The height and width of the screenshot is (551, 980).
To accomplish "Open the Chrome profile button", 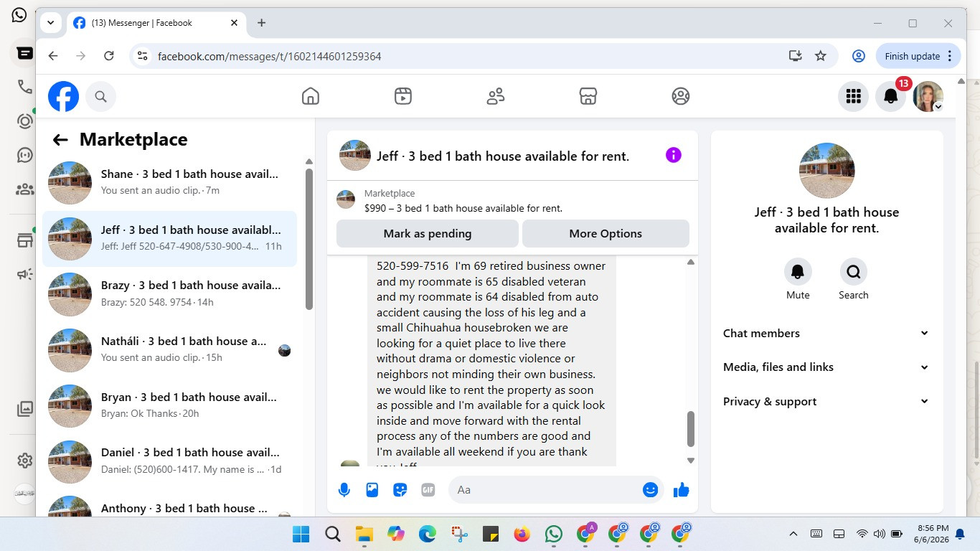I will (x=858, y=56).
